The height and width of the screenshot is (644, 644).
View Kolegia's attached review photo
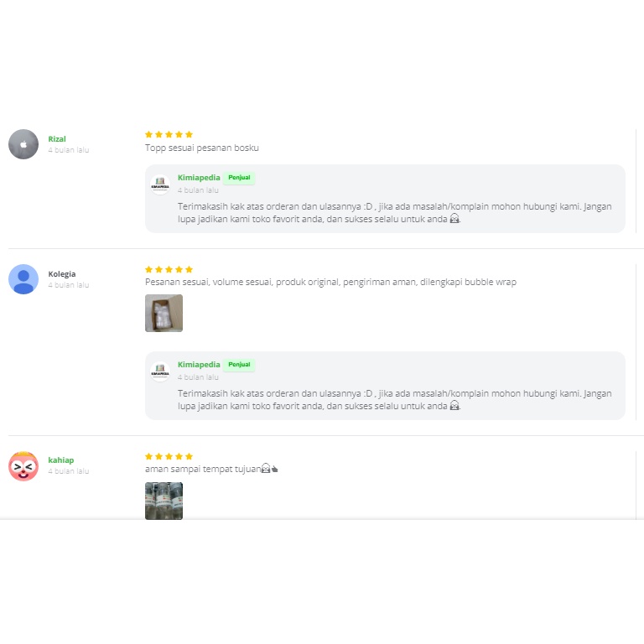[164, 314]
